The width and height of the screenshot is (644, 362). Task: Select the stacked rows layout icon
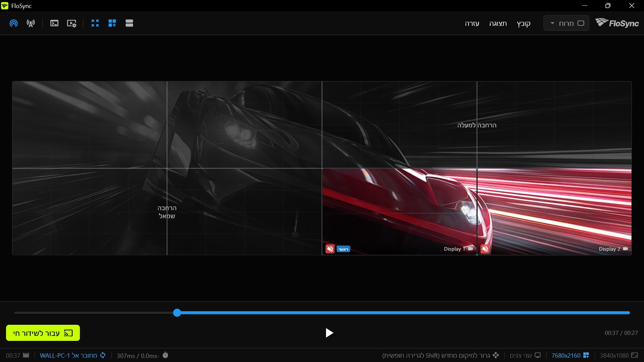(129, 23)
